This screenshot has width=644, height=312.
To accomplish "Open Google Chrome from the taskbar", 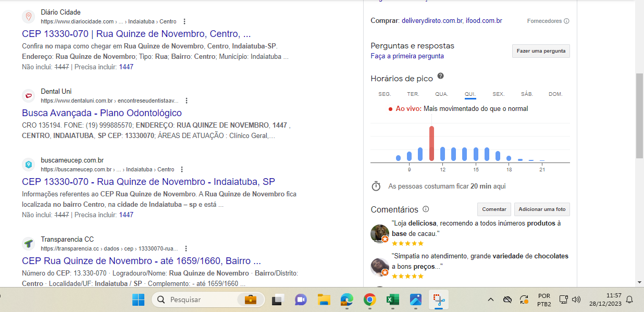I will point(369,299).
